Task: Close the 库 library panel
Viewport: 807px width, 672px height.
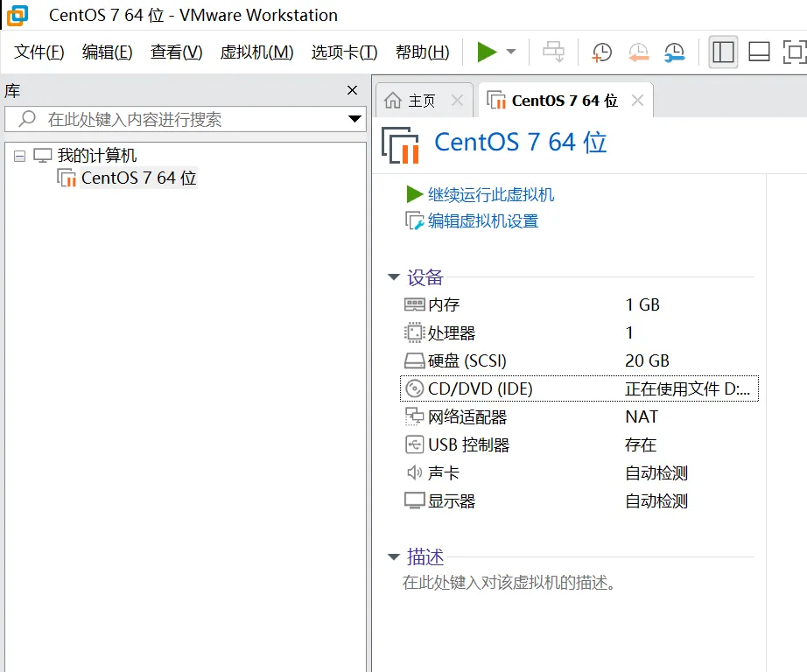Action: pos(352,90)
